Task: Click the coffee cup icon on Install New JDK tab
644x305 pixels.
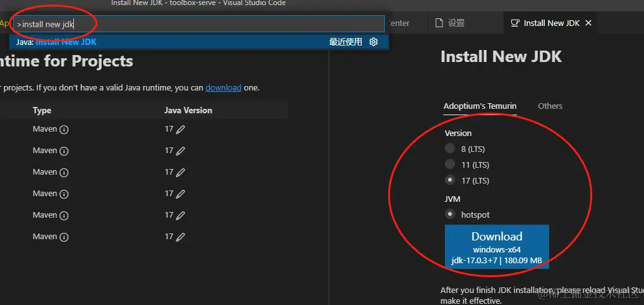Action: 515,23
